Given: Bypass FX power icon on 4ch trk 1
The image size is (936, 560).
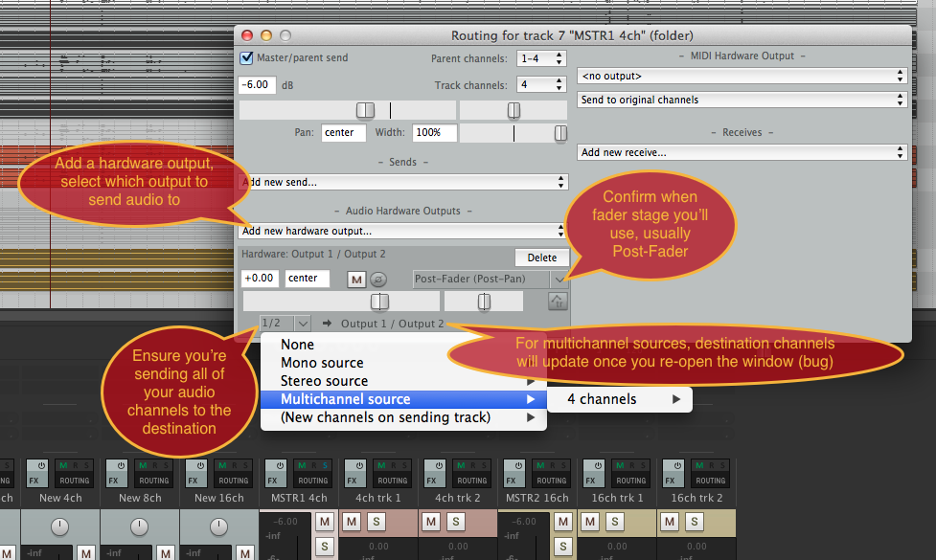Looking at the screenshot, I should coord(359,465).
